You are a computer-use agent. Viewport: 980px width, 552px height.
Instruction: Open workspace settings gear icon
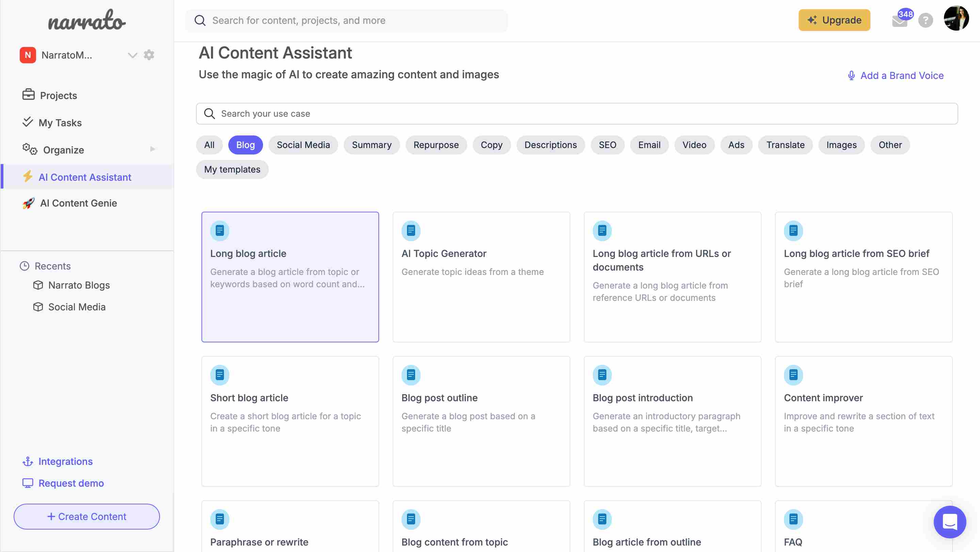149,55
